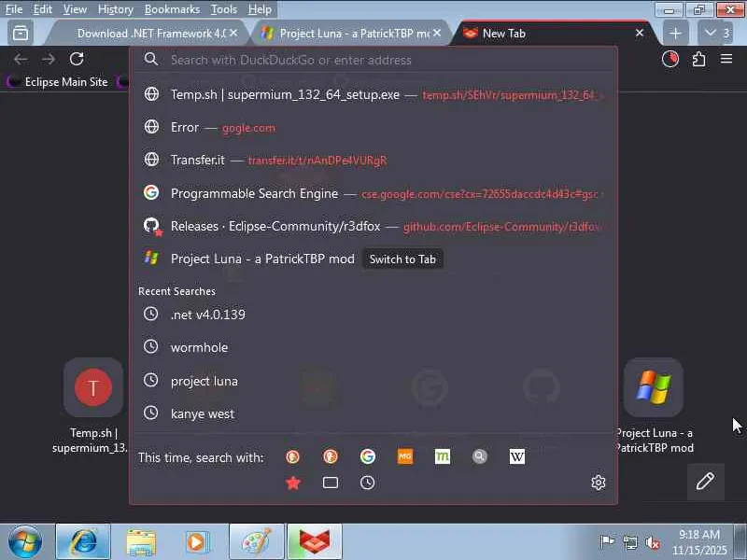Go back with the left arrow
Viewport: 747px width, 560px height.
(x=21, y=59)
